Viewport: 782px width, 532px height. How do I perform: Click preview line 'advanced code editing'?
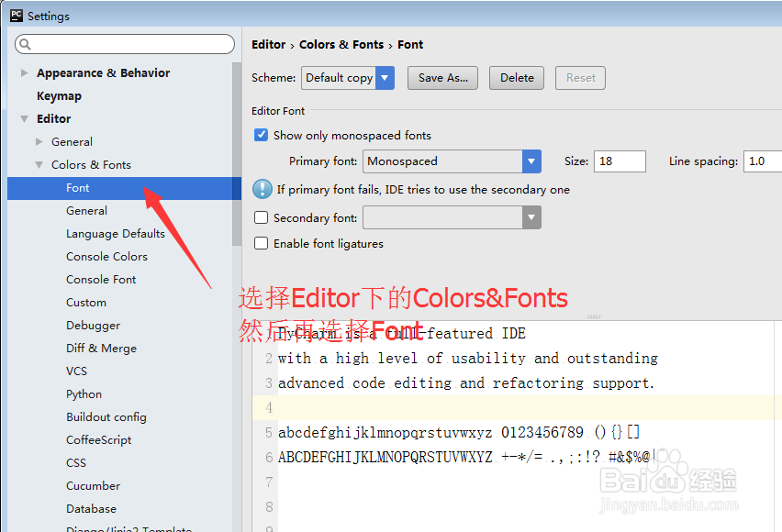point(466,382)
